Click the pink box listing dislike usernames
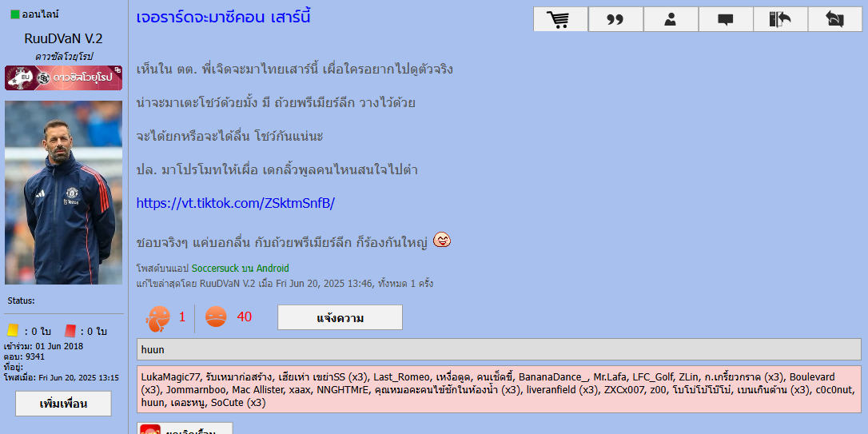This screenshot has width=868, height=434. tap(498, 389)
